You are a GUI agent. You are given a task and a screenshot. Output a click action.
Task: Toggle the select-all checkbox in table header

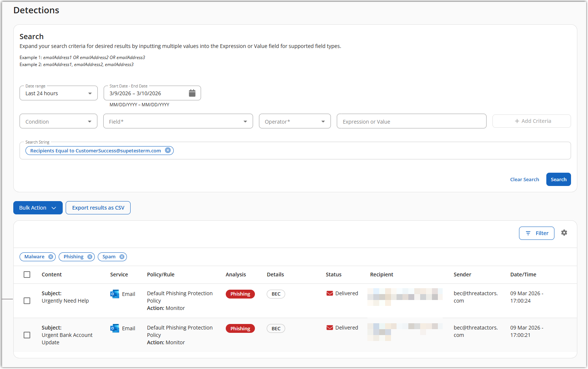(x=27, y=275)
